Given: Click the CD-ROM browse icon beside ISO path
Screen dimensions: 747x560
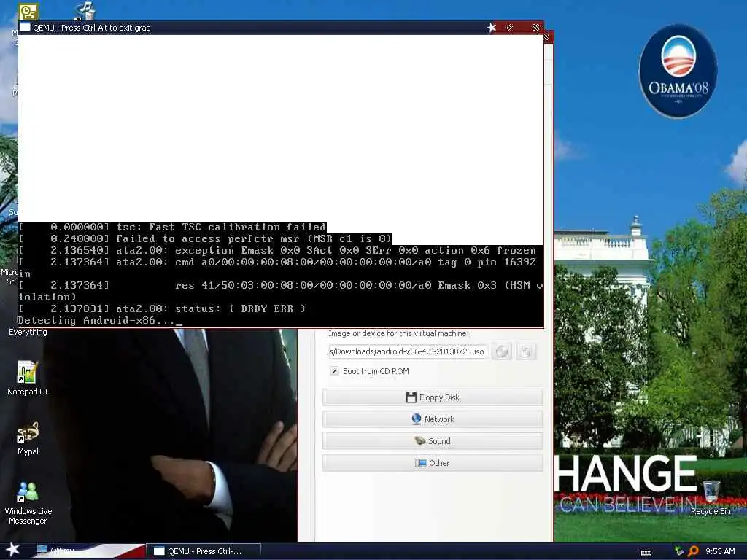Looking at the screenshot, I should pos(502,351).
